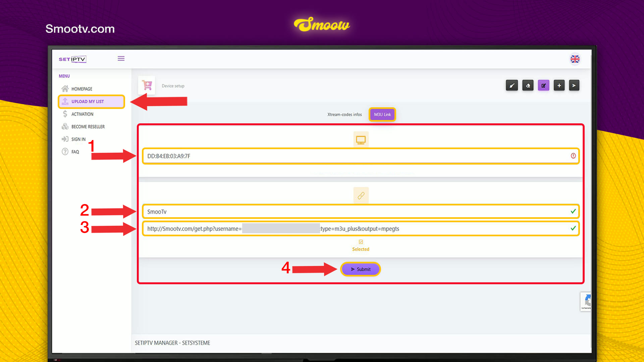Click the Submit button

[x=361, y=269]
